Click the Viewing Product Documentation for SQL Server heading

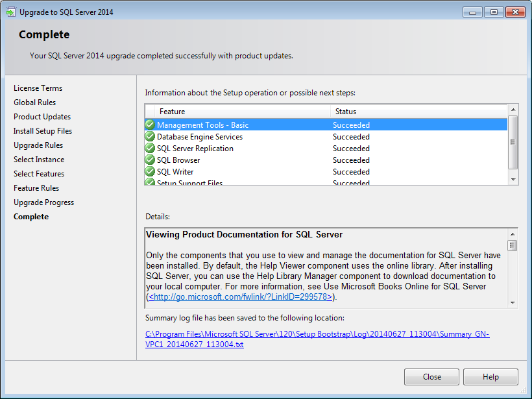pyautogui.click(x=245, y=234)
